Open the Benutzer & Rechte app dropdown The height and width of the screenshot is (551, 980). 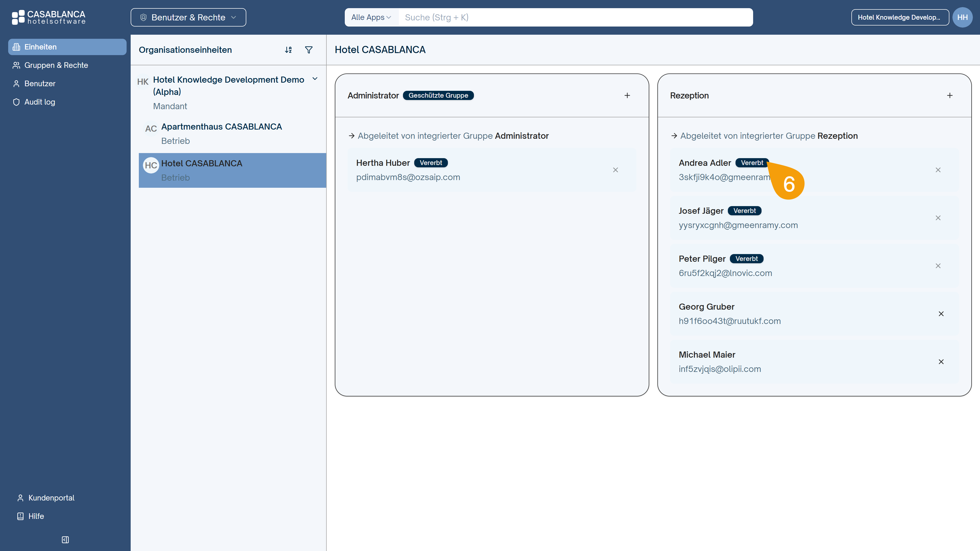188,18
